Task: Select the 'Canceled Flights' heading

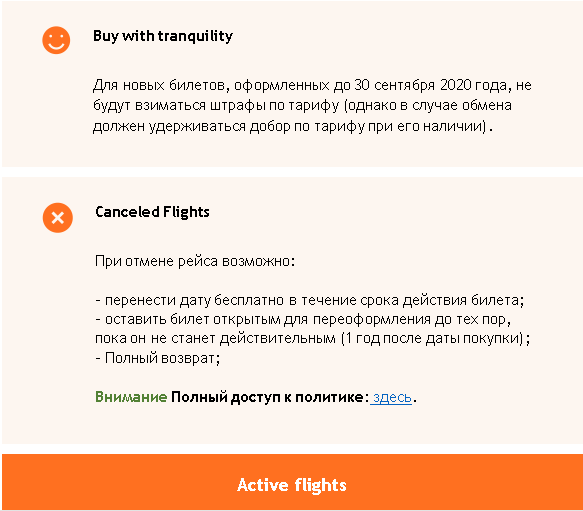Action: coord(152,212)
